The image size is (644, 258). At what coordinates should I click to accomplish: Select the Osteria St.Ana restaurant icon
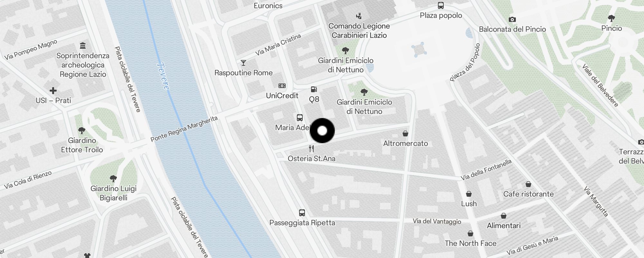(311, 149)
